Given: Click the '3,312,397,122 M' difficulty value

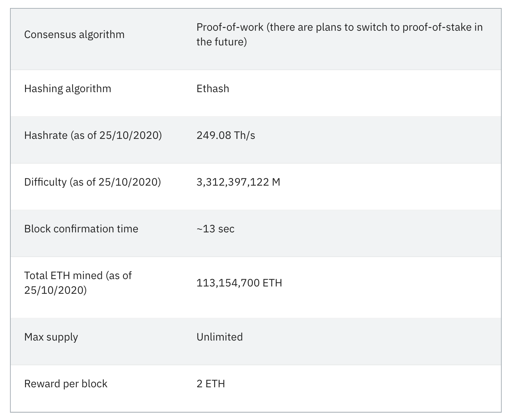Looking at the screenshot, I should tap(238, 182).
